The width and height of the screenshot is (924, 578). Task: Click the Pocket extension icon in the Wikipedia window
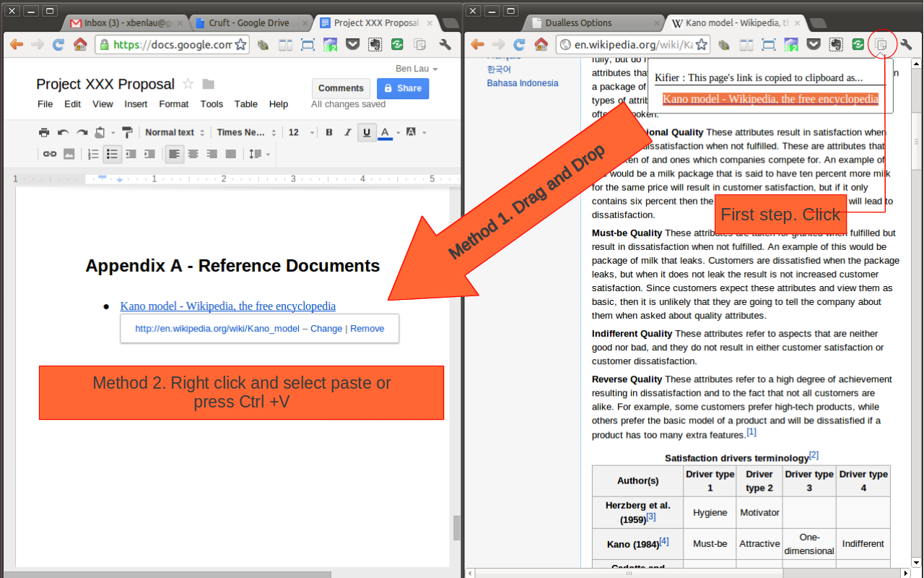point(814,45)
